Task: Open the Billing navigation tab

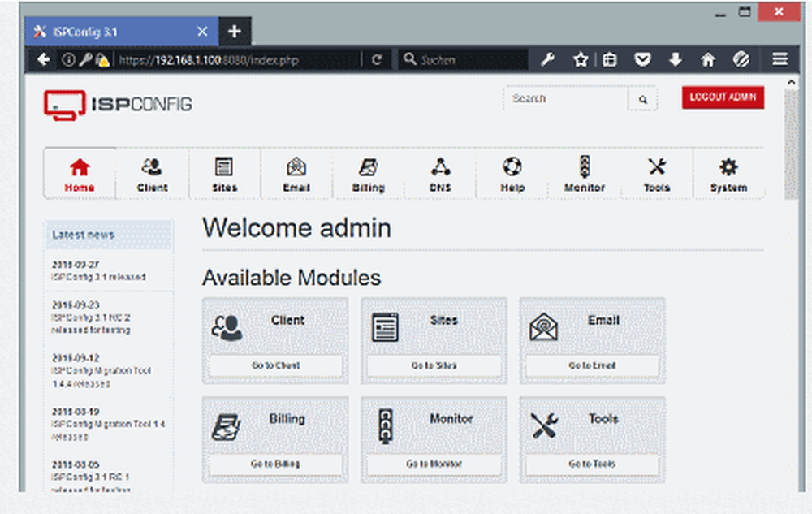Action: tap(368, 175)
